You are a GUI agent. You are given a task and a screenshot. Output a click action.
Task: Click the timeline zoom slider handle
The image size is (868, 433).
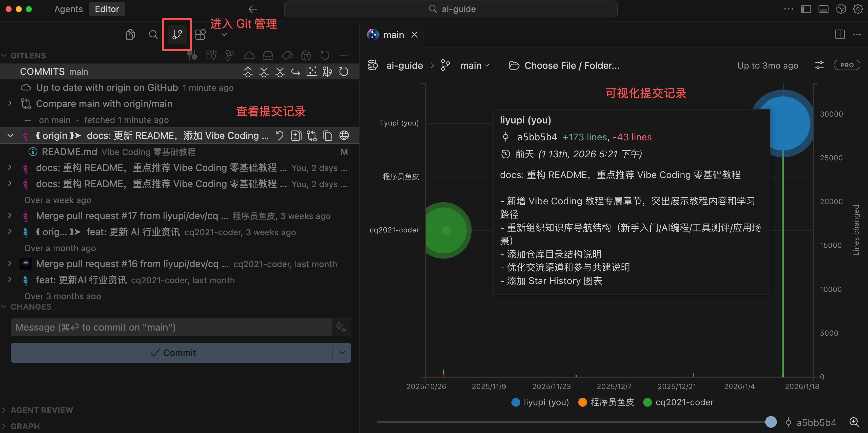(x=771, y=422)
